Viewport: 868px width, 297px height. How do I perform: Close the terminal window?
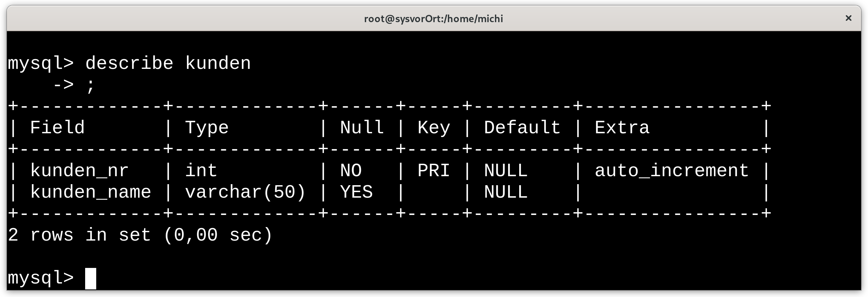848,18
